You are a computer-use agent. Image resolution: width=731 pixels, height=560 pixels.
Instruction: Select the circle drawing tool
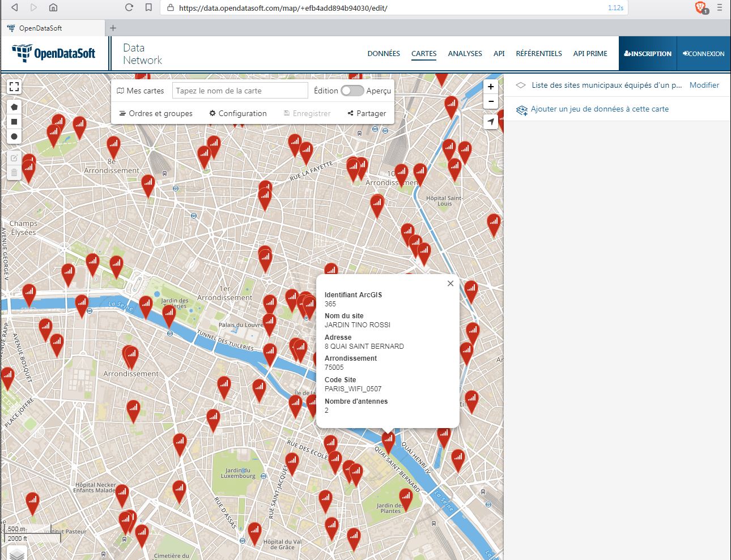tap(14, 136)
